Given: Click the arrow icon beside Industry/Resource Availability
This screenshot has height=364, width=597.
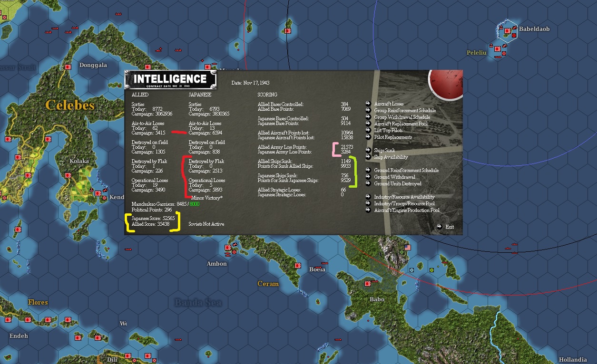Looking at the screenshot, I should [368, 197].
